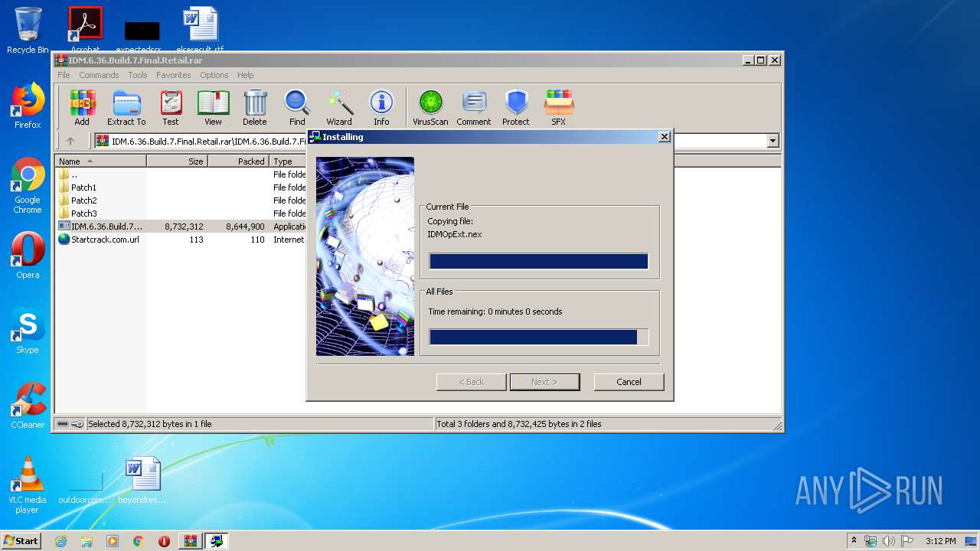Run VirusScan from the toolbar

(430, 107)
